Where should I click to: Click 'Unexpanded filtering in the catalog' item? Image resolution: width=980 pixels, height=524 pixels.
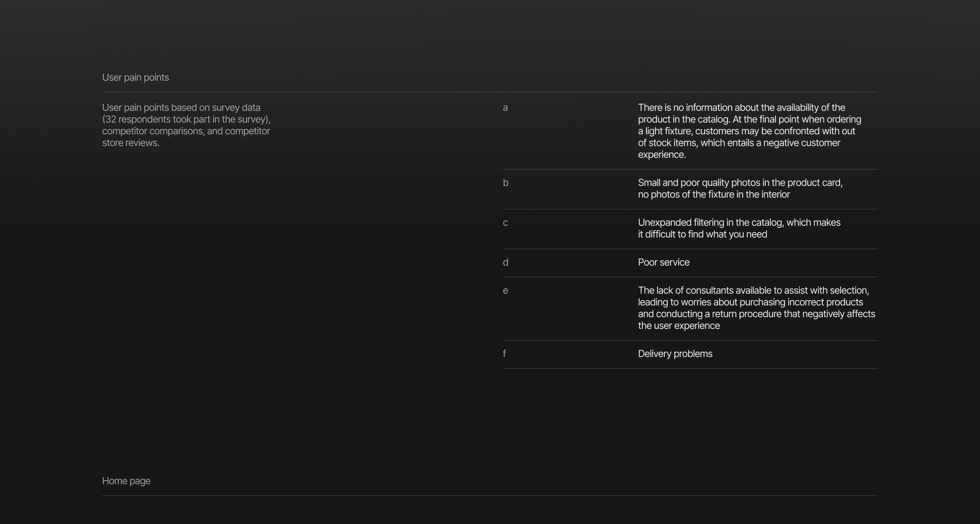point(739,222)
